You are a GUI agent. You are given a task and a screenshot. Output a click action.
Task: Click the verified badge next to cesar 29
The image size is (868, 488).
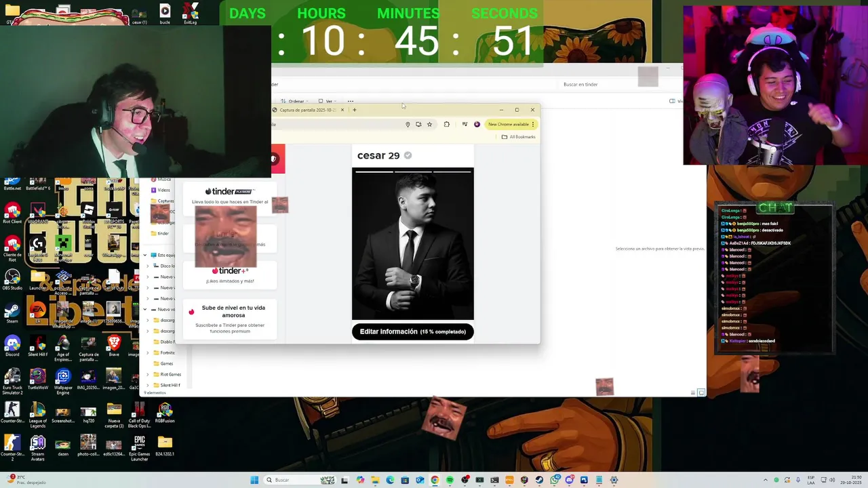click(408, 155)
